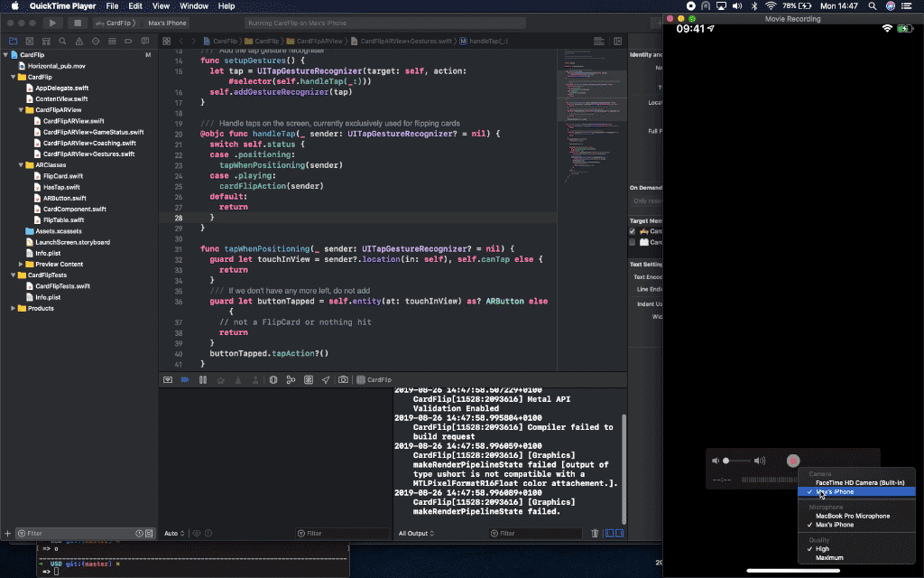924x578 pixels.
Task: Open the Help menu
Action: [x=226, y=6]
